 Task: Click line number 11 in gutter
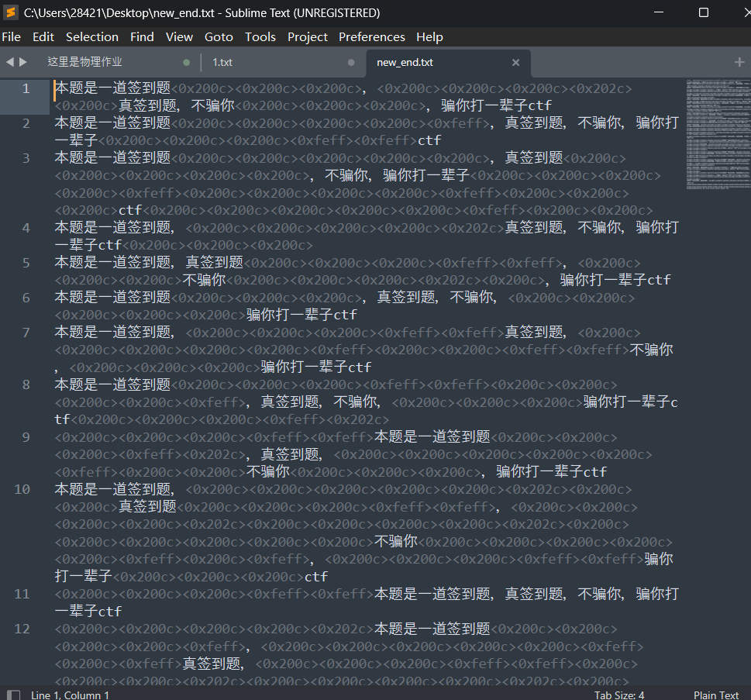pos(22,594)
